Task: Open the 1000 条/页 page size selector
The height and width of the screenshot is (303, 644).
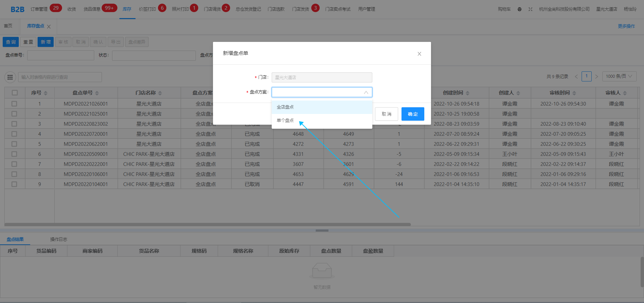Action: [x=619, y=76]
